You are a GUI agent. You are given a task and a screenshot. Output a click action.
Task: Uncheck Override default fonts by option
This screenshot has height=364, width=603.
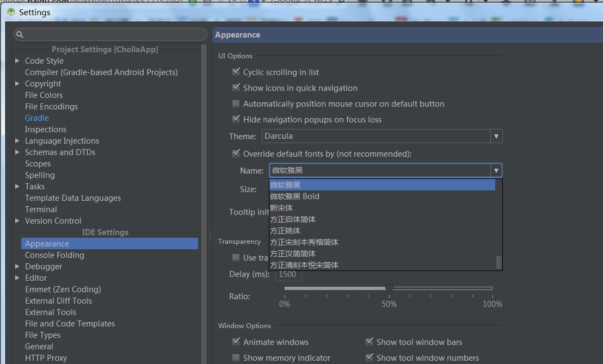click(x=236, y=153)
